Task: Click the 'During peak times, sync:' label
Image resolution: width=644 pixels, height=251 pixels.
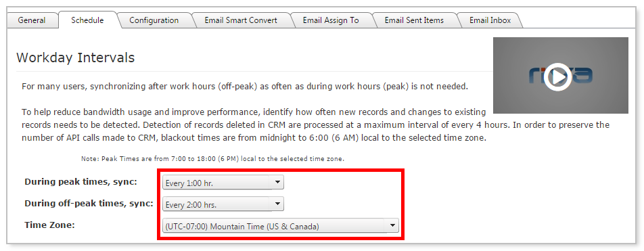Action: pos(80,182)
